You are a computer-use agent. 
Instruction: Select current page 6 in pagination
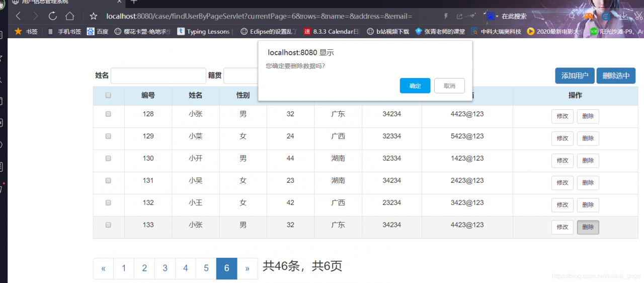227,268
